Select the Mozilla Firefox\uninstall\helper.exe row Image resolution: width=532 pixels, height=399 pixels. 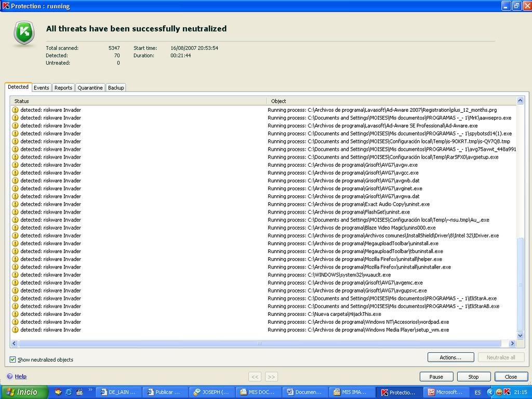point(263,259)
